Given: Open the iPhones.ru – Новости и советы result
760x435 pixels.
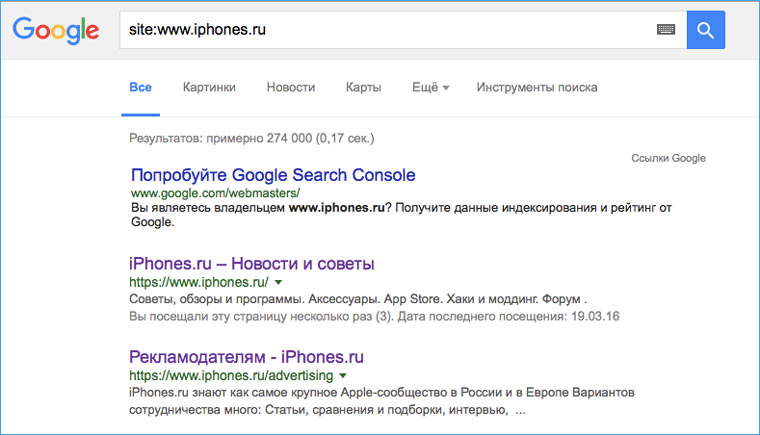Looking at the screenshot, I should (x=252, y=265).
